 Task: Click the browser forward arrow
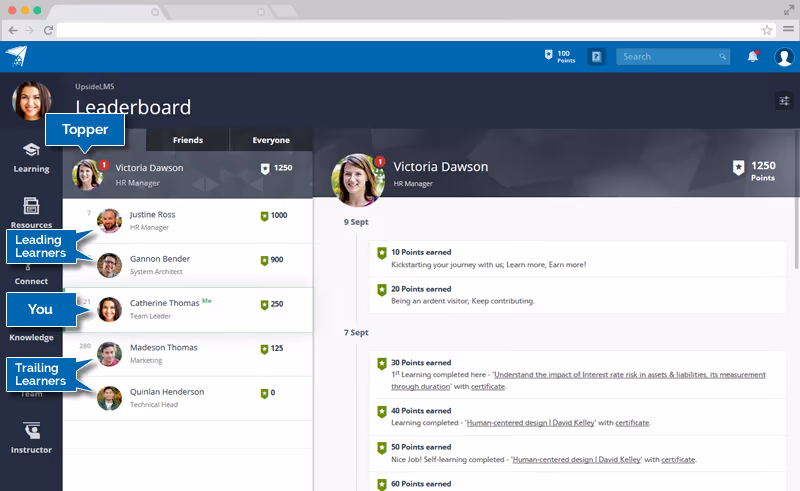click(x=30, y=31)
